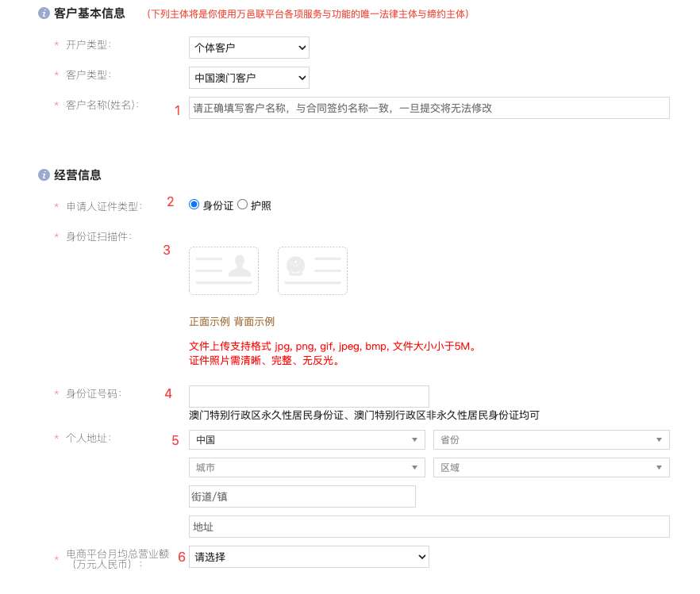Select the 护照 radio button
Image resolution: width=700 pixels, height=594 pixels.
(242, 205)
